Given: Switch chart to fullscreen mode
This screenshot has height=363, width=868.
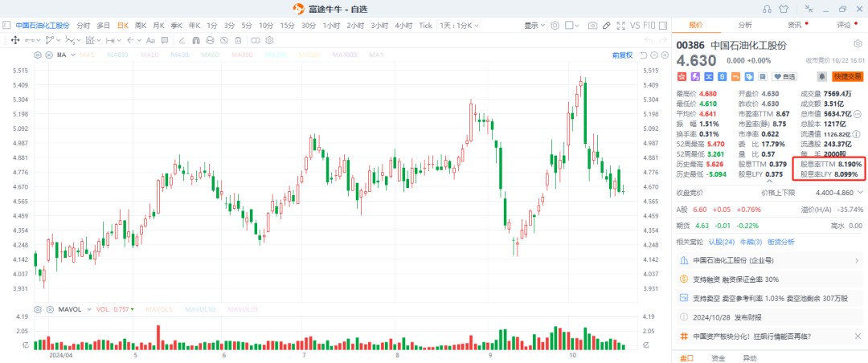Looking at the screenshot, I should click(x=620, y=26).
